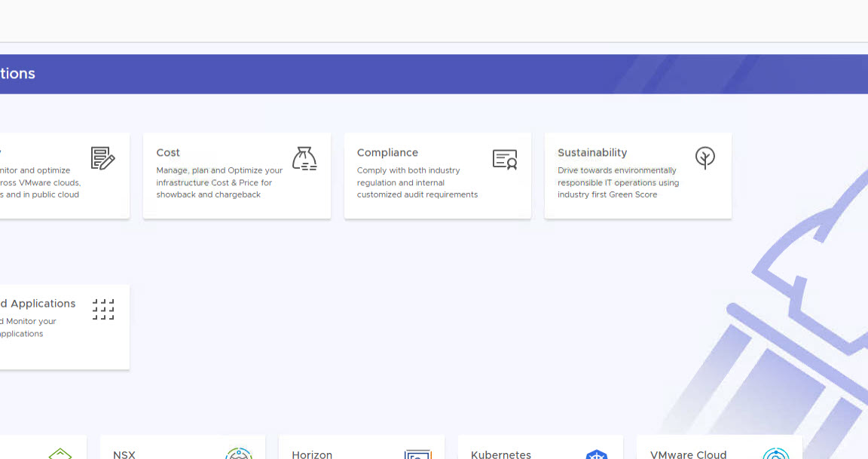Open the Horizon tile label

coord(312,454)
